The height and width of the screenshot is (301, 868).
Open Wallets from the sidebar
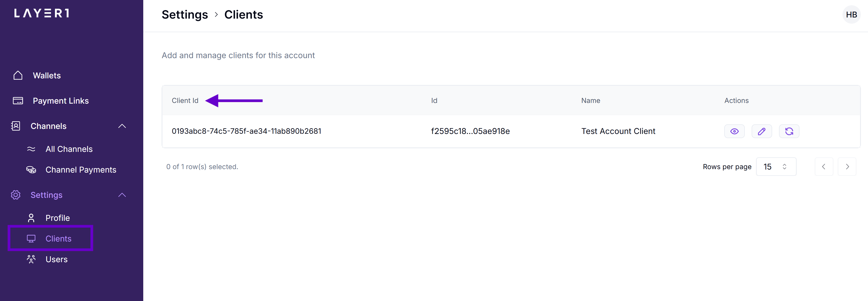pyautogui.click(x=47, y=75)
